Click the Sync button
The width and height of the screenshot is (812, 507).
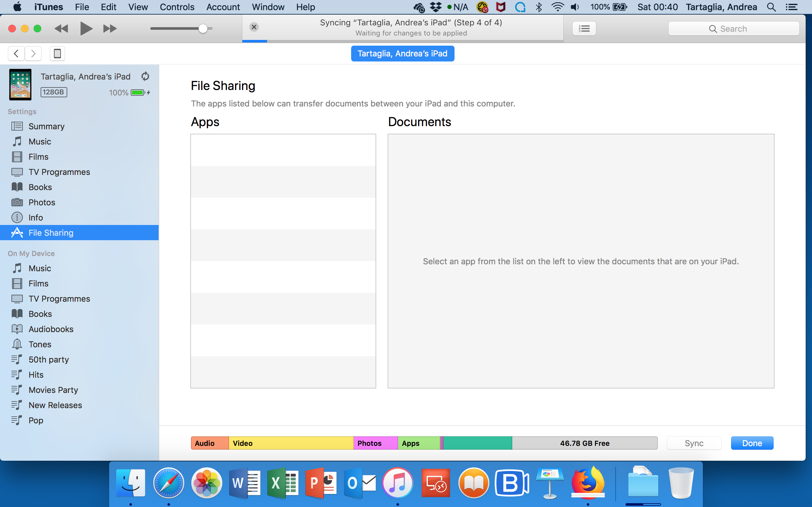pyautogui.click(x=694, y=443)
